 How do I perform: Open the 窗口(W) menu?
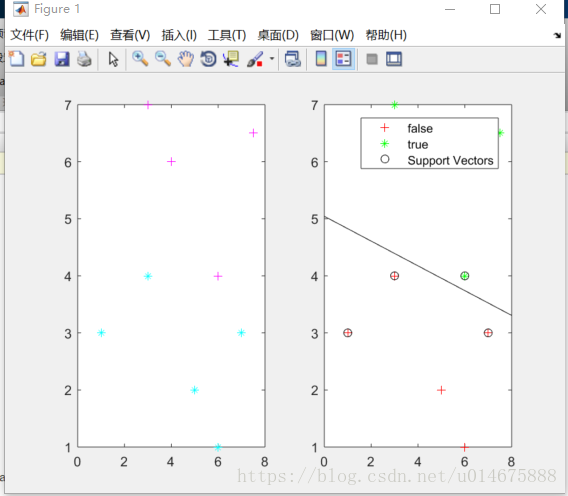[x=332, y=35]
